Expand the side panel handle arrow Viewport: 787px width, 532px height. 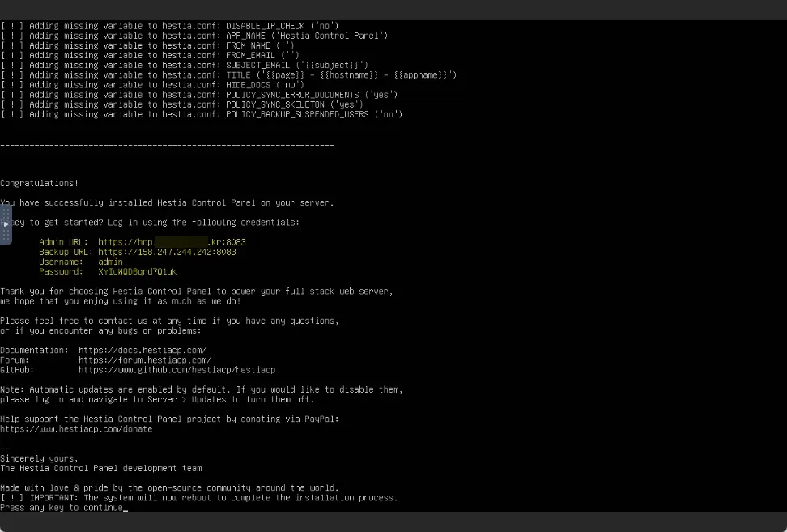click(6, 224)
